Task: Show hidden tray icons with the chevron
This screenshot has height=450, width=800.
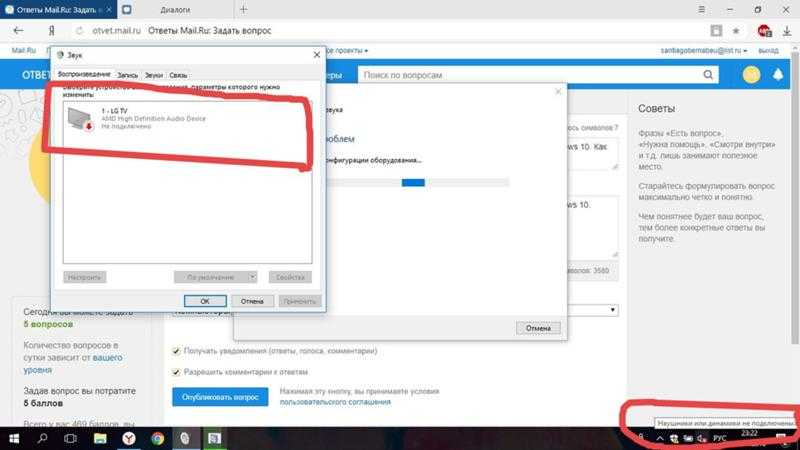Action: [660, 438]
